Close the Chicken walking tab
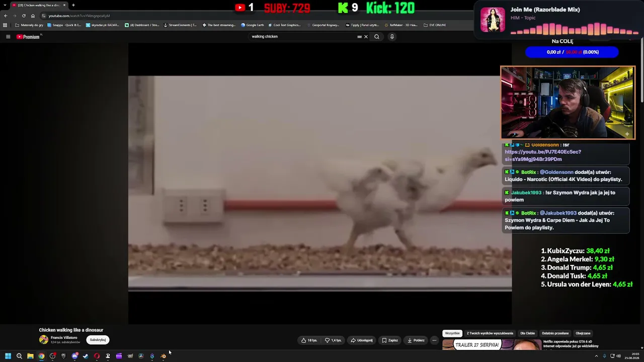 coord(64,5)
